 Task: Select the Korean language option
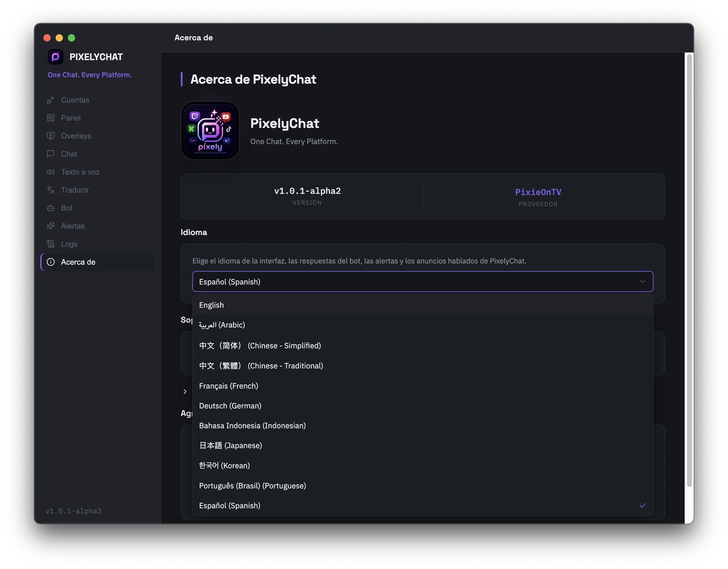pyautogui.click(x=423, y=466)
